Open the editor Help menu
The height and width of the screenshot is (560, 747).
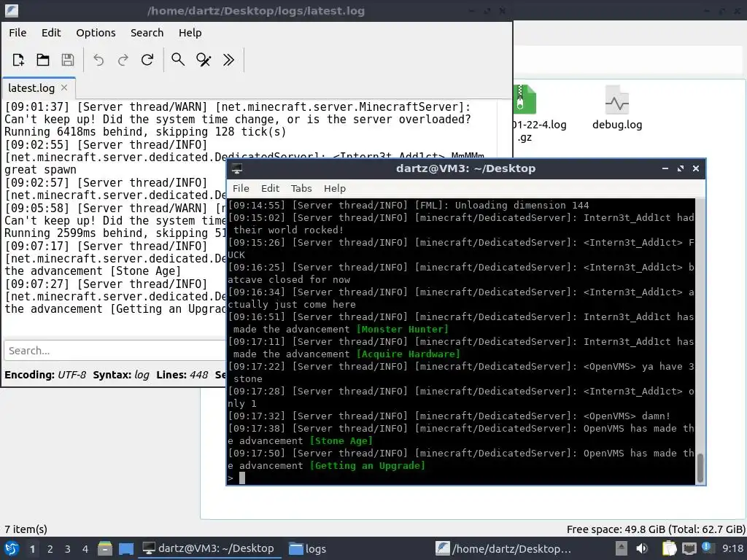[x=190, y=33]
